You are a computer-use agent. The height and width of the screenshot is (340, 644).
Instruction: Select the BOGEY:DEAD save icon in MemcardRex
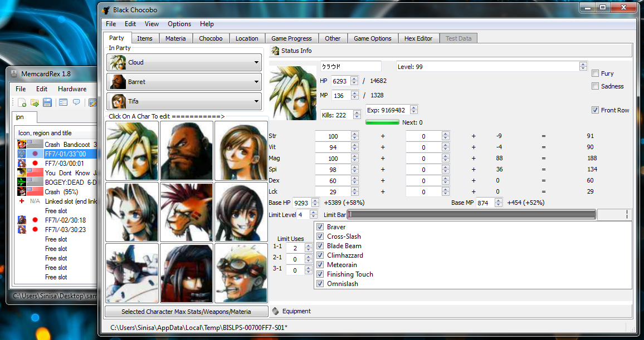(x=22, y=182)
